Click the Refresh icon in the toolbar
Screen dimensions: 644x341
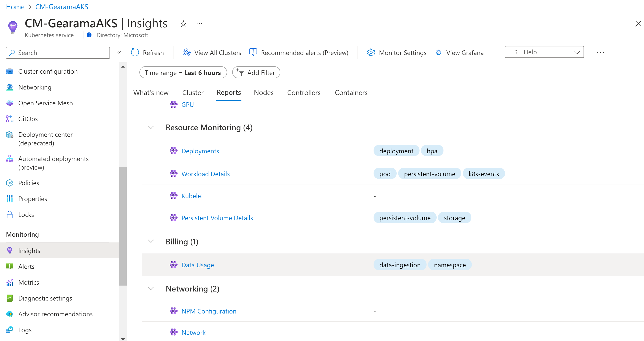tap(135, 53)
